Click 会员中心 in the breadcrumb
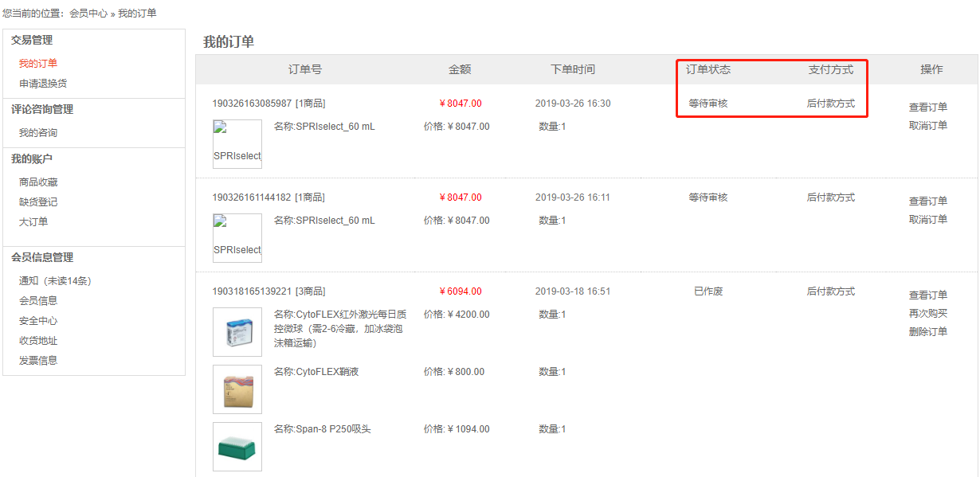 click(88, 14)
